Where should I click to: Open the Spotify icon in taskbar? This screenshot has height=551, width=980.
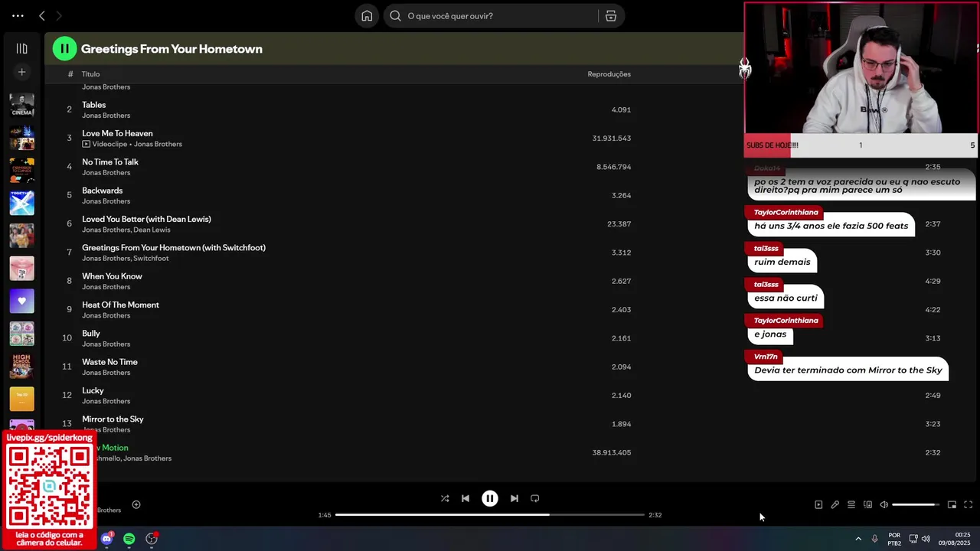point(129,539)
